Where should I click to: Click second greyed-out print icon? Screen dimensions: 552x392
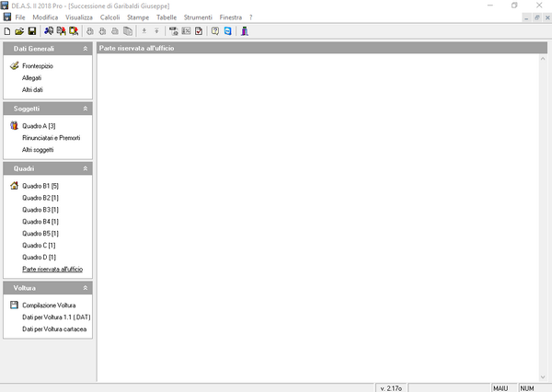click(x=102, y=31)
